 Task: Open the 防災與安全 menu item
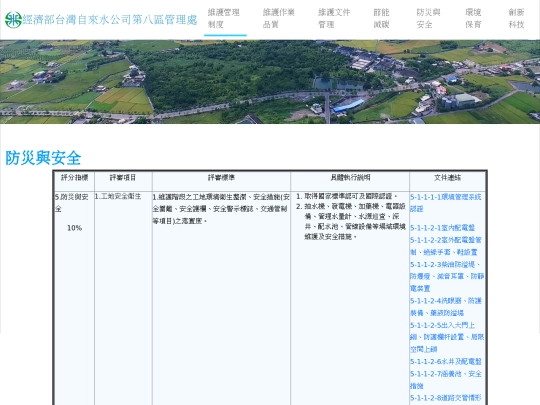[428, 19]
